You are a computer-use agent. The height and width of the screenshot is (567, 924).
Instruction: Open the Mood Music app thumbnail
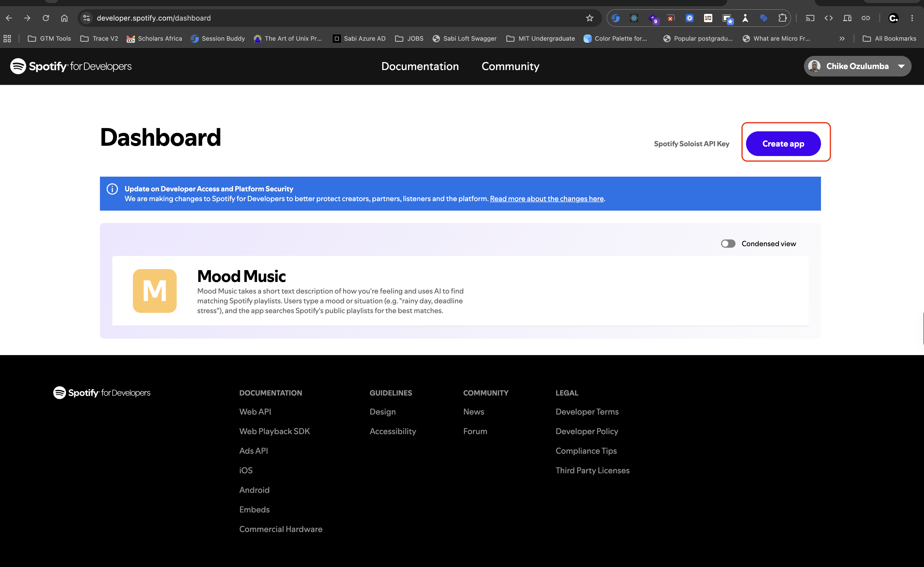click(x=155, y=291)
